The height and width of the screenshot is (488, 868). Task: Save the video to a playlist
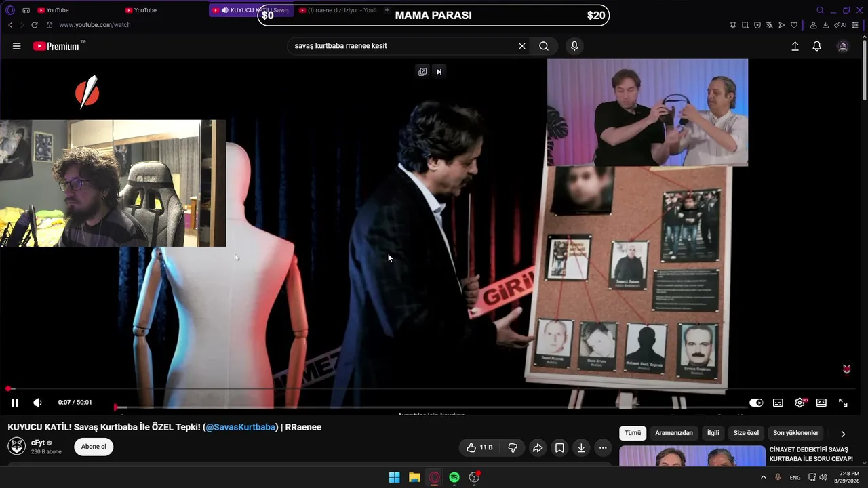click(x=559, y=448)
